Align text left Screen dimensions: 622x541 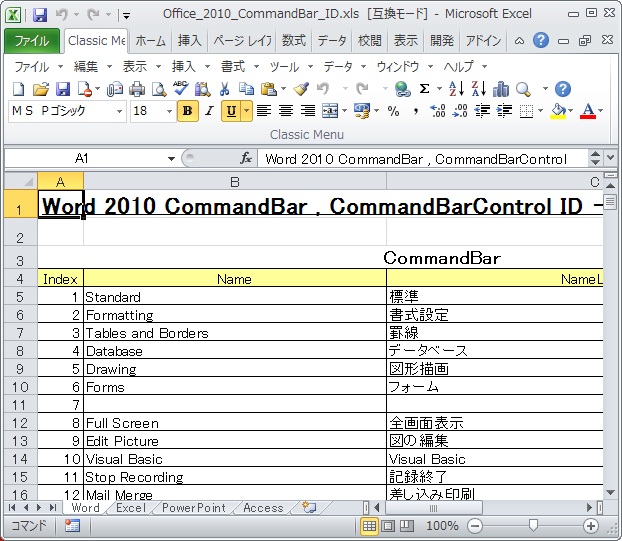click(264, 111)
